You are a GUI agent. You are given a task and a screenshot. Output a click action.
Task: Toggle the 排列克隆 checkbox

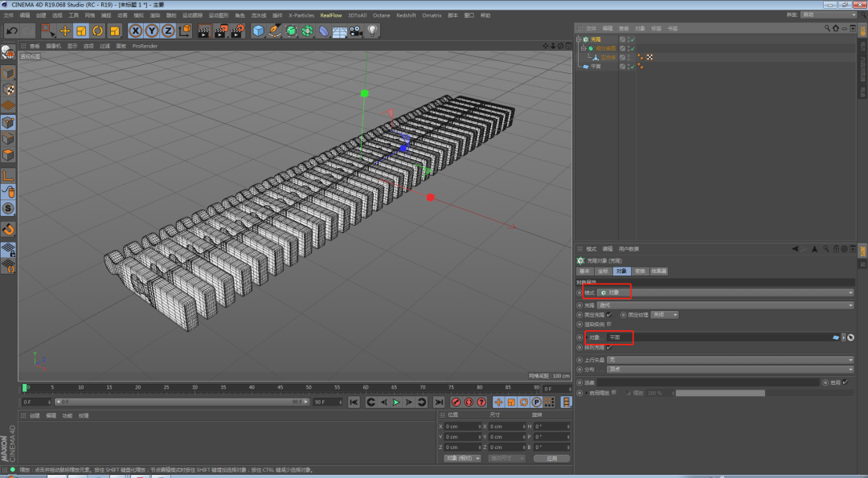click(609, 347)
